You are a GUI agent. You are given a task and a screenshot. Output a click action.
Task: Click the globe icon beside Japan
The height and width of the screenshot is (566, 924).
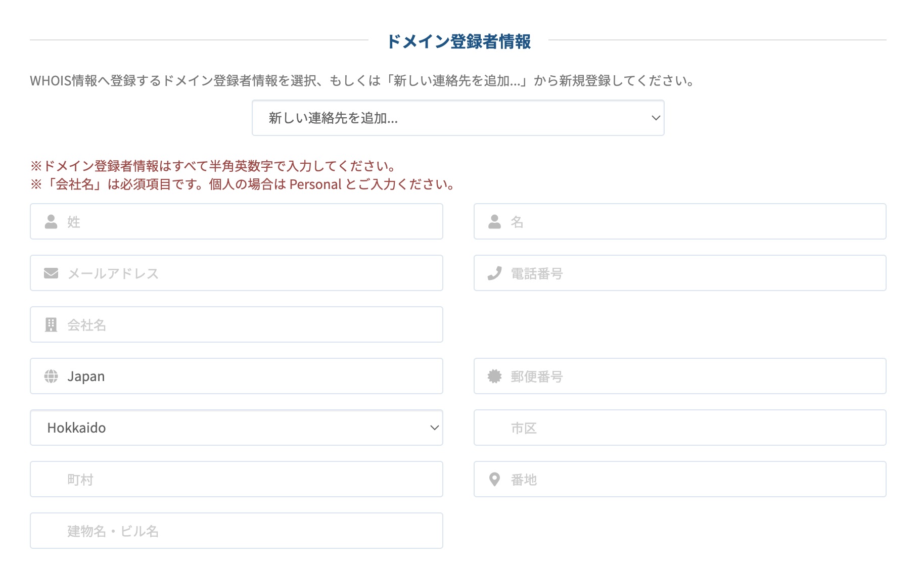coord(51,376)
